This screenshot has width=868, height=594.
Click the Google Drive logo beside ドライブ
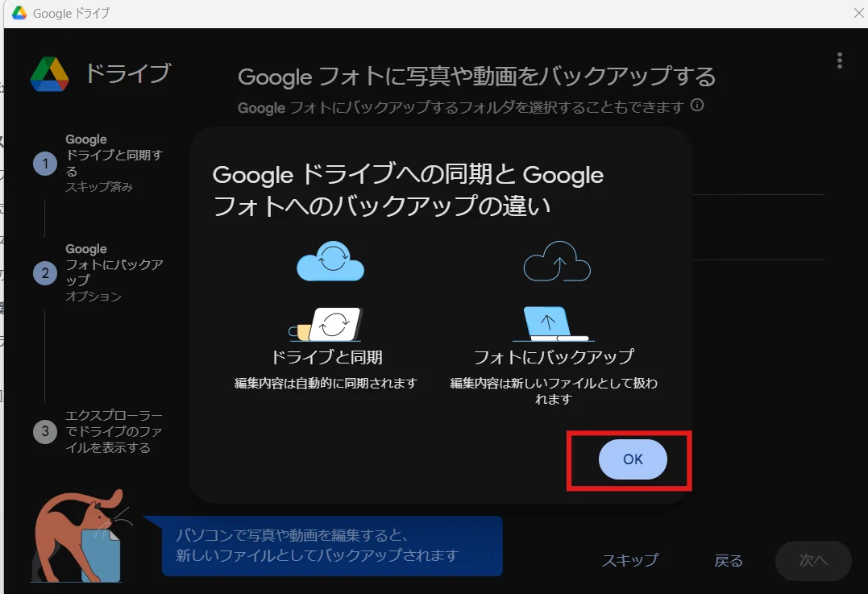50,74
